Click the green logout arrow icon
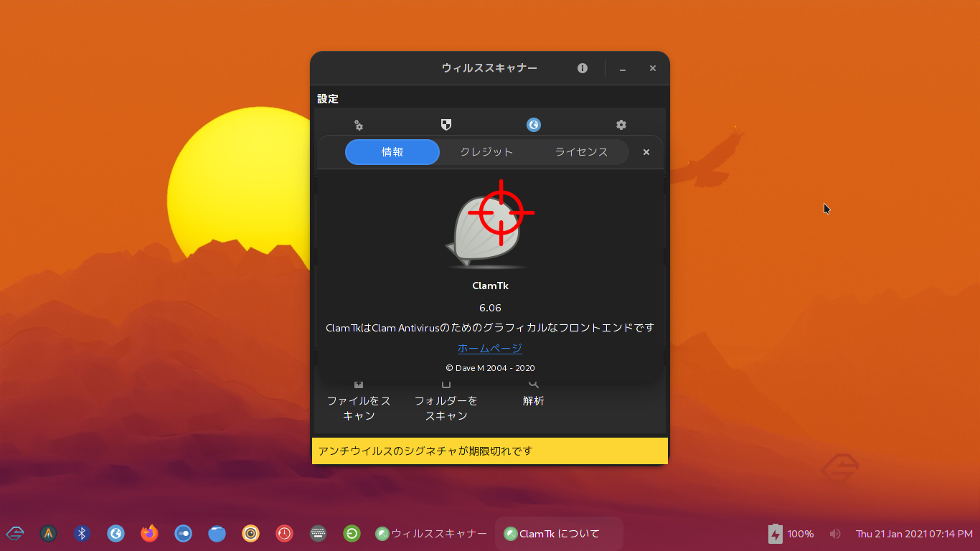 pyautogui.click(x=352, y=533)
